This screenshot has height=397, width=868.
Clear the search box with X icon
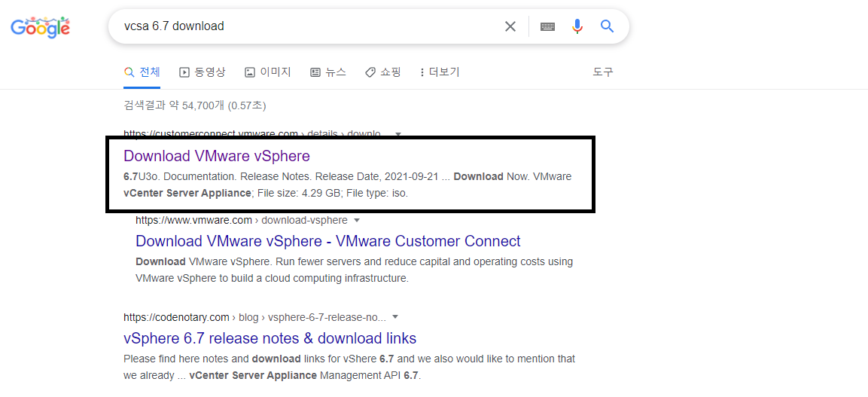point(510,26)
